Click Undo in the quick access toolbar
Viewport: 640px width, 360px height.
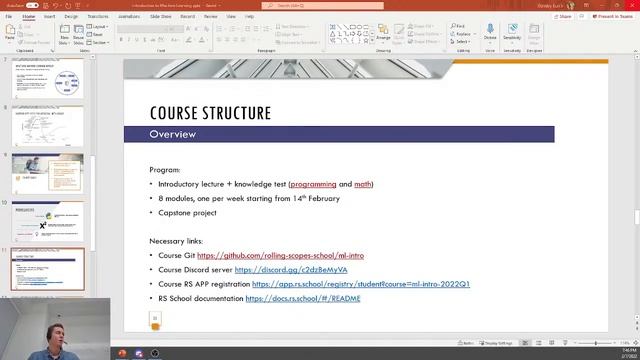point(56,6)
